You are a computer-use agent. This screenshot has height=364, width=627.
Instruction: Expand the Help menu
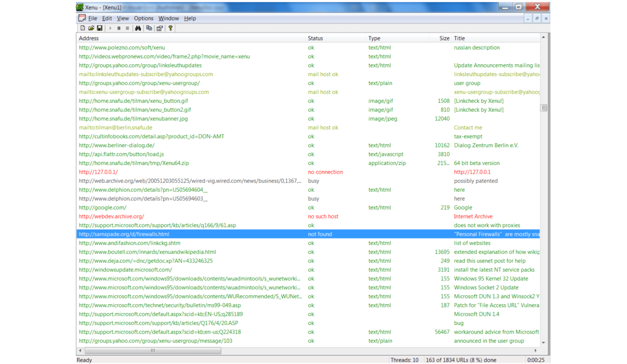190,18
